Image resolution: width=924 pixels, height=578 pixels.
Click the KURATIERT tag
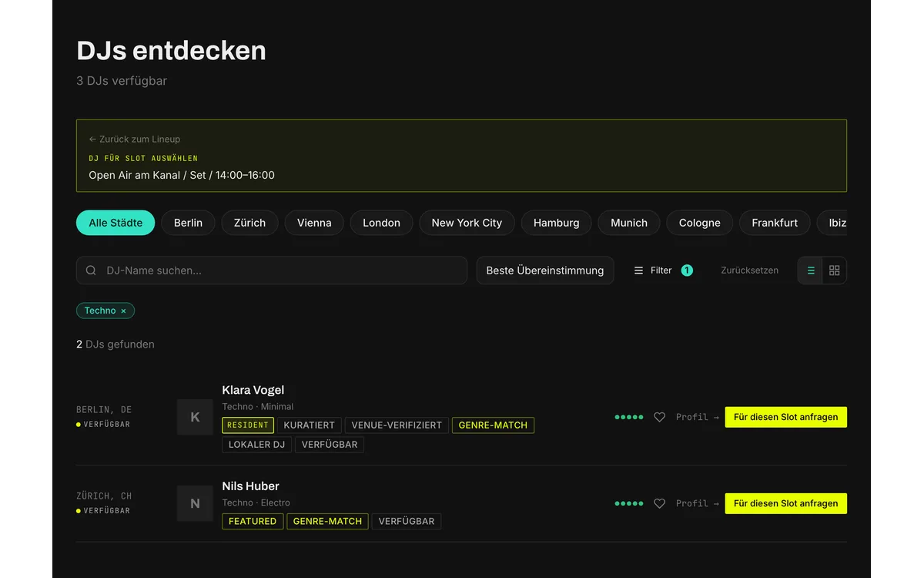pyautogui.click(x=309, y=425)
